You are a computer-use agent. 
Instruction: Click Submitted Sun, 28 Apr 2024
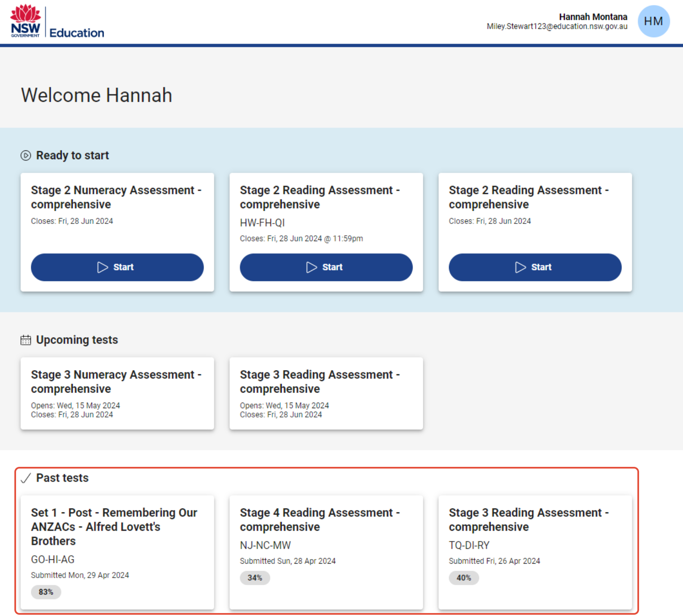(288, 561)
